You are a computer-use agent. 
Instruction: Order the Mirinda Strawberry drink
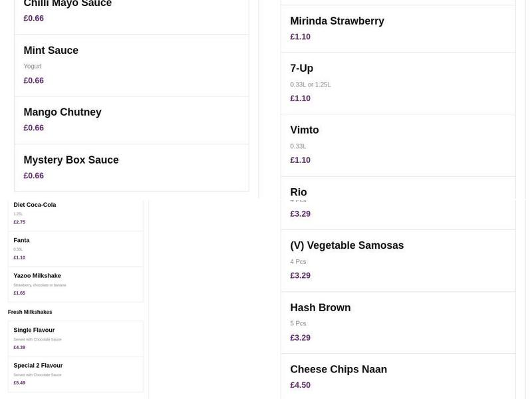click(336, 21)
